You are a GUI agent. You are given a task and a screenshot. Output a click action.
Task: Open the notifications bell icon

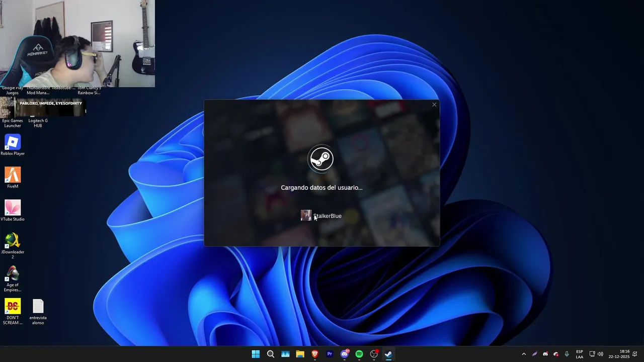(635, 354)
